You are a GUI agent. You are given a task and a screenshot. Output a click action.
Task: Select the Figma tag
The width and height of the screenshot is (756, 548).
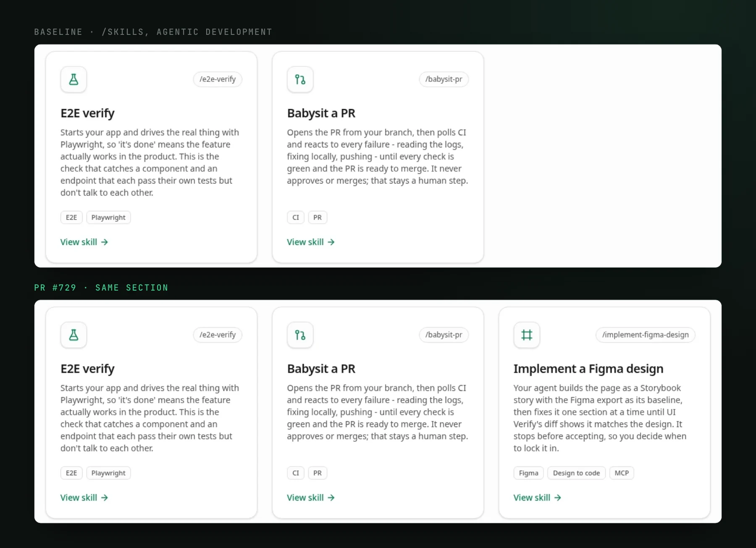pos(529,473)
